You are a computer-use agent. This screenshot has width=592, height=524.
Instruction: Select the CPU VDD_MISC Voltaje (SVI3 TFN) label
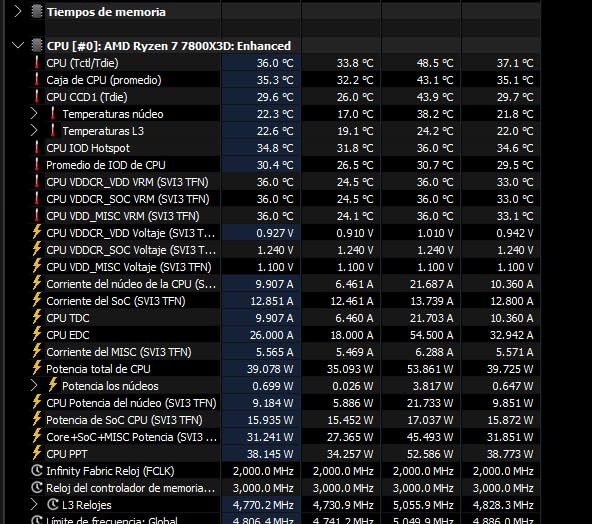click(x=129, y=267)
